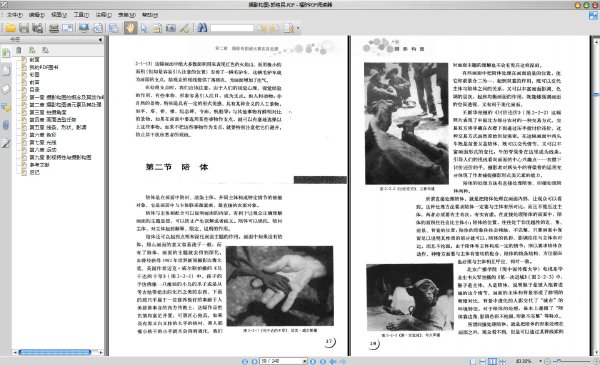Show the attachments paperclip panel

[x=6, y=125]
